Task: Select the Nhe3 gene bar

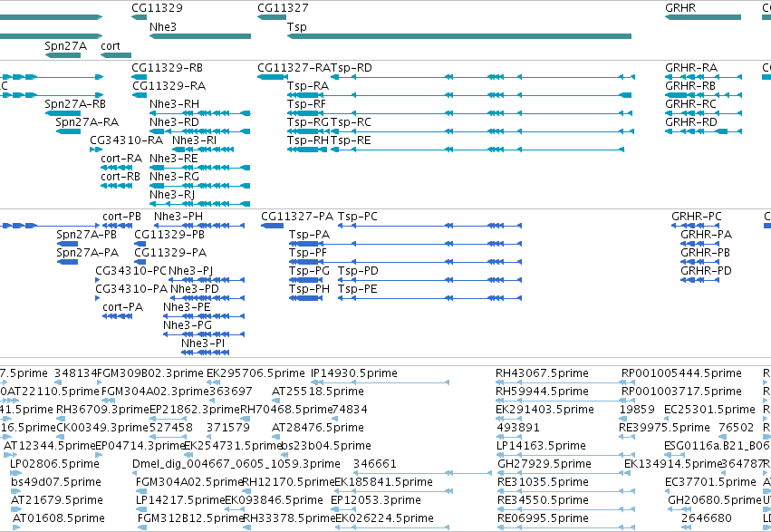Action: (x=200, y=36)
